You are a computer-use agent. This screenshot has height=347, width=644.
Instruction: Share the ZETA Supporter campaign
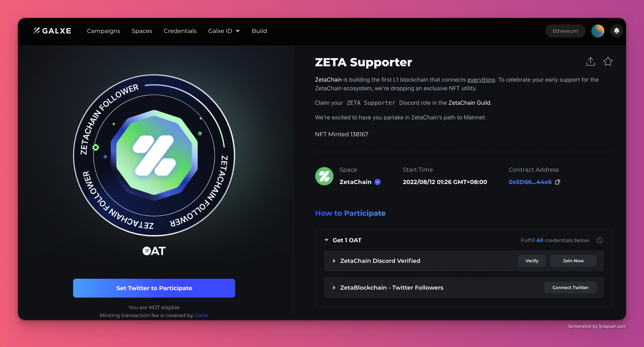(x=590, y=61)
